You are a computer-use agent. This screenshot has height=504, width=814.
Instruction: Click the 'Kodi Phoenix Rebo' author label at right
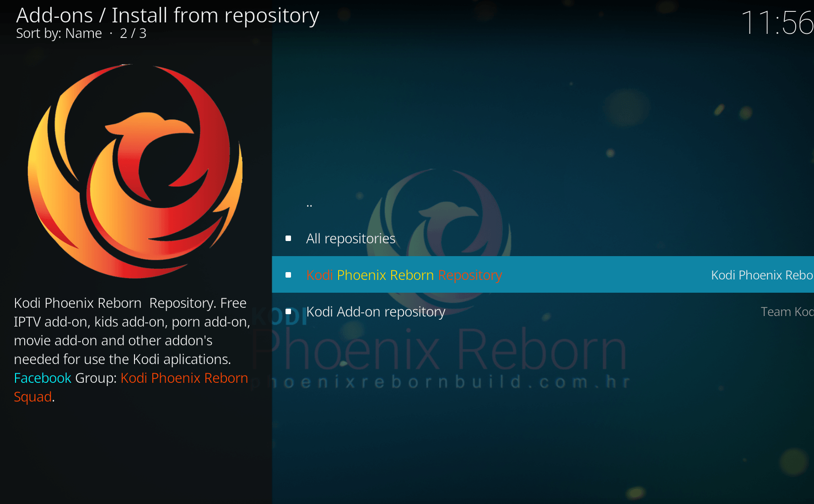(x=762, y=275)
